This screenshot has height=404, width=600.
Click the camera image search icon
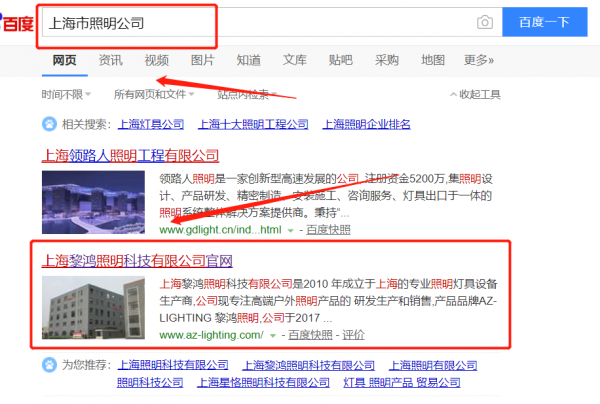pos(484,22)
